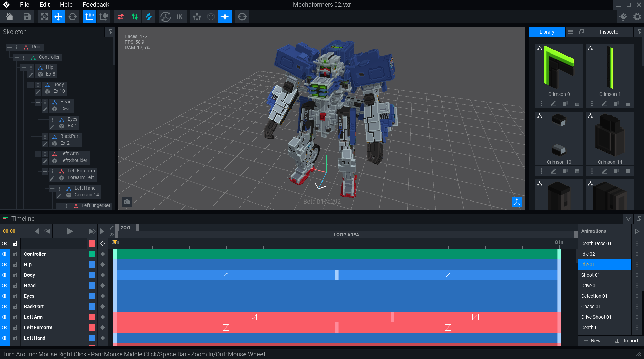The image size is (644, 359).
Task: Select the Rotate tool in toolbar
Action: tap(72, 17)
